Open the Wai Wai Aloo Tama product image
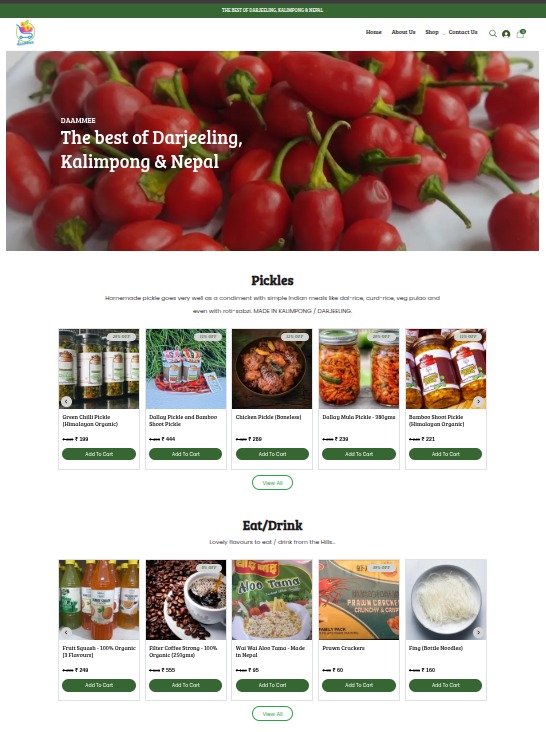The image size is (546, 732). 272,600
